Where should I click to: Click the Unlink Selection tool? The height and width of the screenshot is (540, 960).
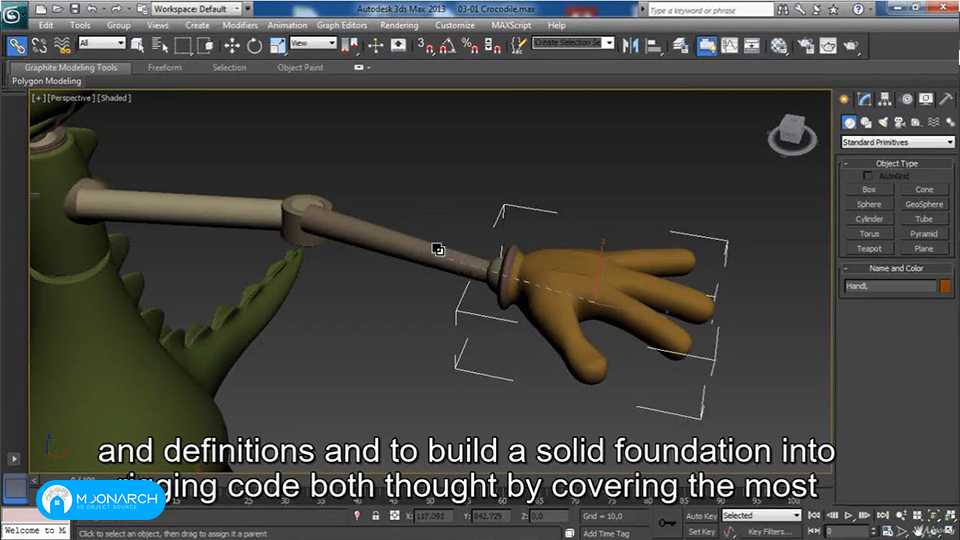pyautogui.click(x=40, y=45)
